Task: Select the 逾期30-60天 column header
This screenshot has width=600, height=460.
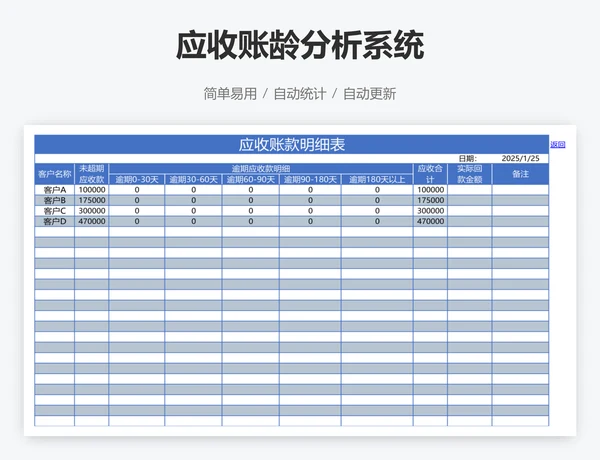Action: tap(193, 179)
